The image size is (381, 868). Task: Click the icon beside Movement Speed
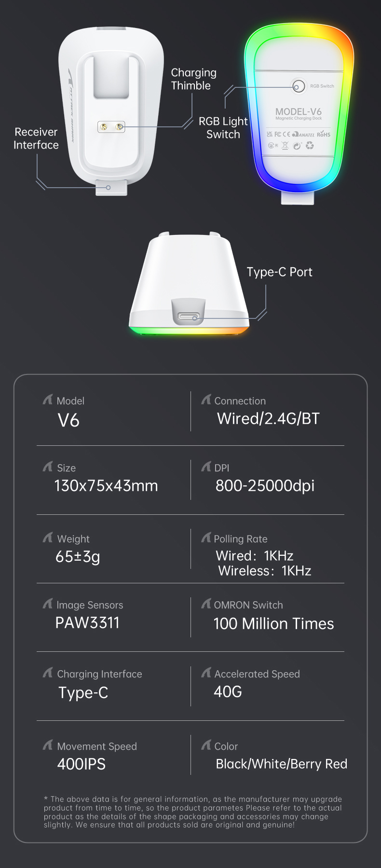coord(48,745)
